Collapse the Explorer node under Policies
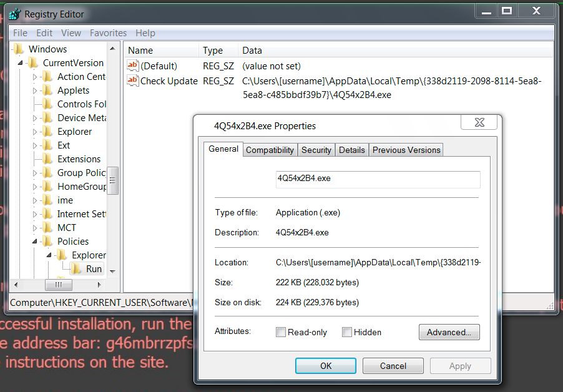 tap(49, 255)
